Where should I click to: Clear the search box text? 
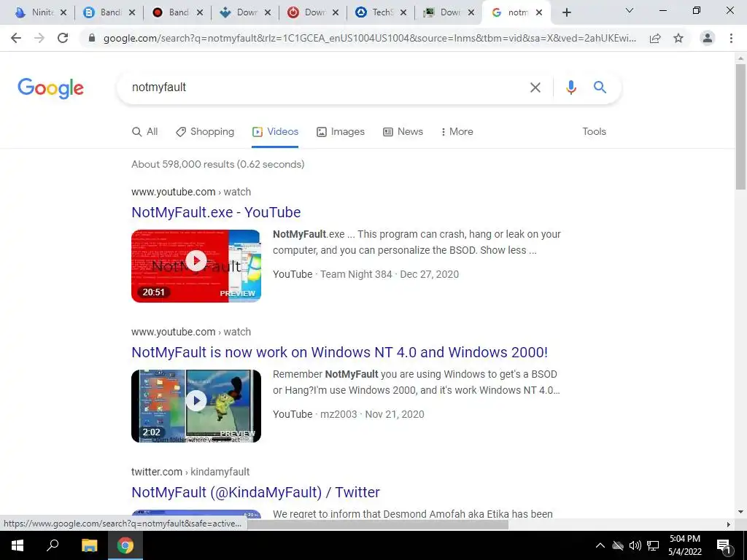(x=535, y=87)
